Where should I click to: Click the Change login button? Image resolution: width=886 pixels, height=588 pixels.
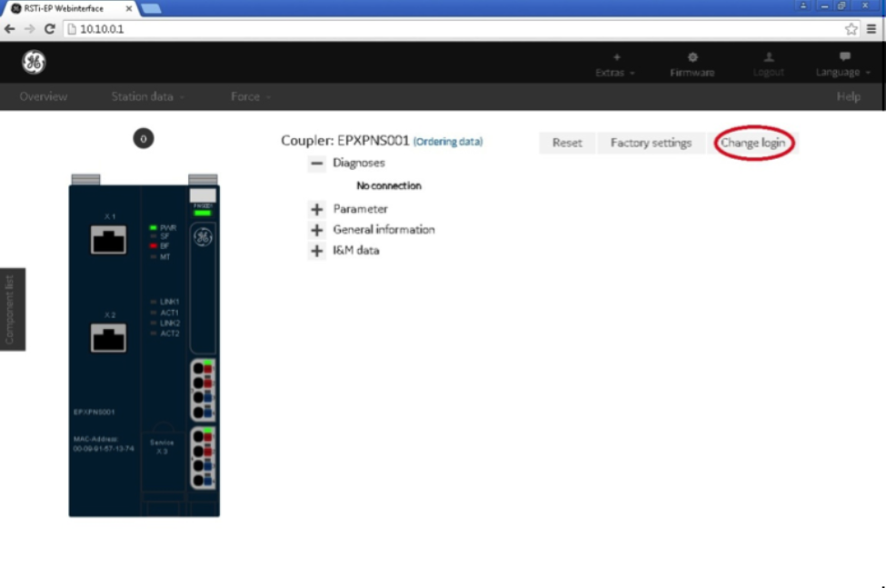(753, 143)
